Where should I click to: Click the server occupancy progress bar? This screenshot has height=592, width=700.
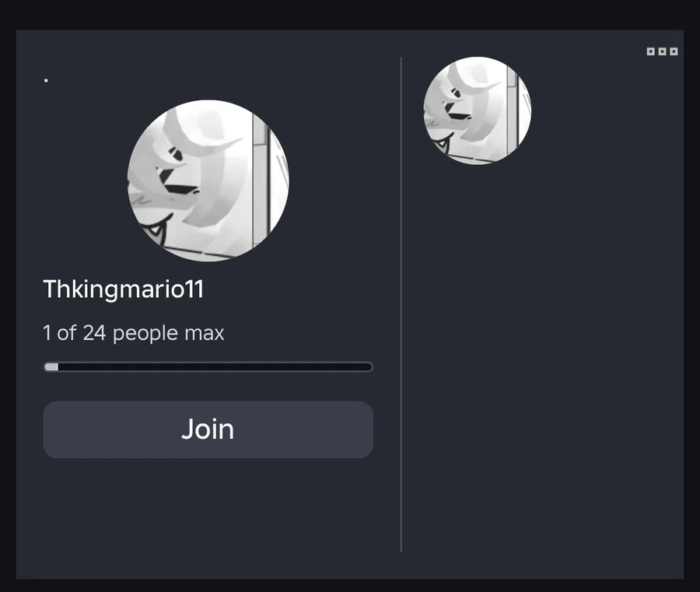pyautogui.click(x=208, y=367)
